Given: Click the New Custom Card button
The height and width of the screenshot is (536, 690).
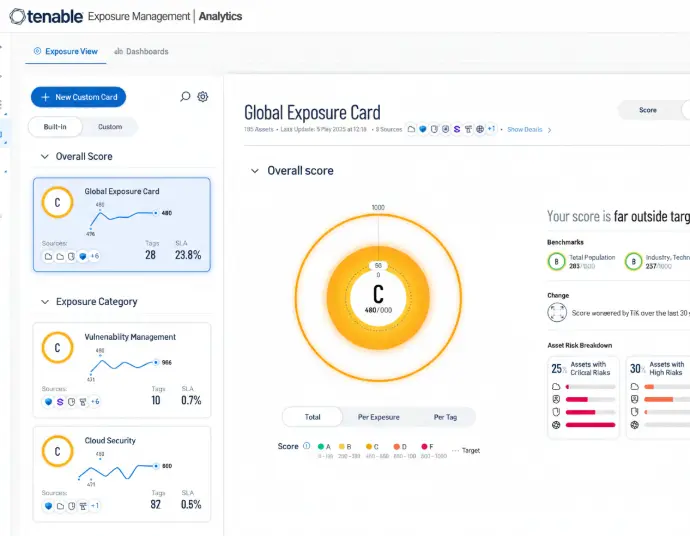Looking at the screenshot, I should [78, 97].
